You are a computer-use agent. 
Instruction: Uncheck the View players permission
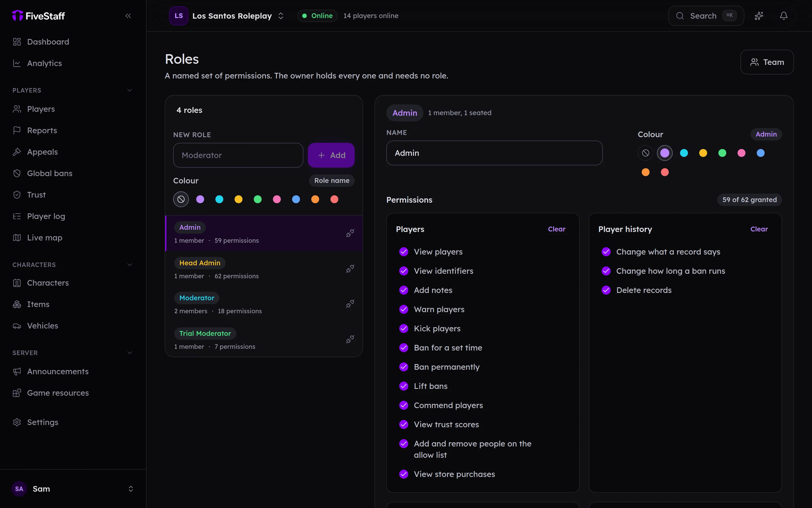pos(404,252)
